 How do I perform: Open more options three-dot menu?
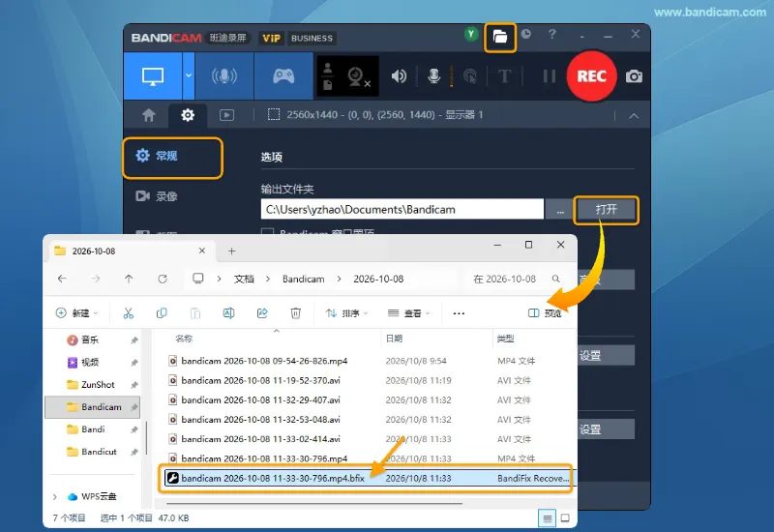click(459, 313)
